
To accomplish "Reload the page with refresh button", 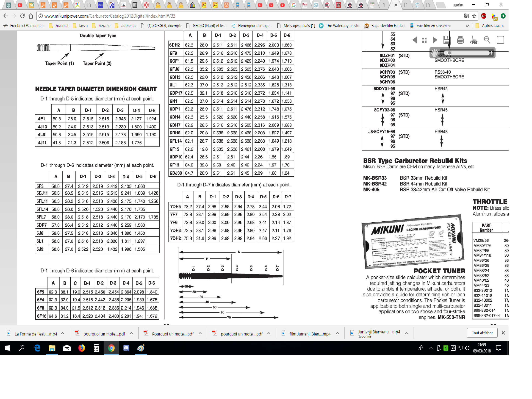I will point(22,16).
